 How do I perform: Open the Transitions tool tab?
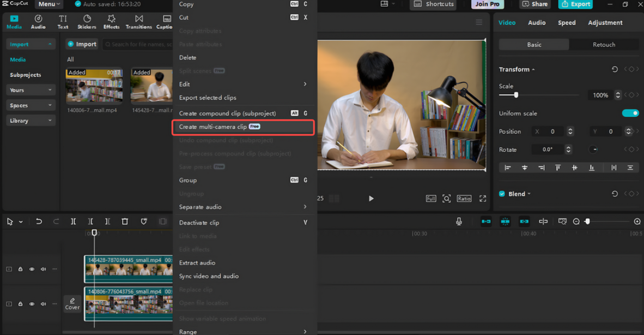click(139, 22)
